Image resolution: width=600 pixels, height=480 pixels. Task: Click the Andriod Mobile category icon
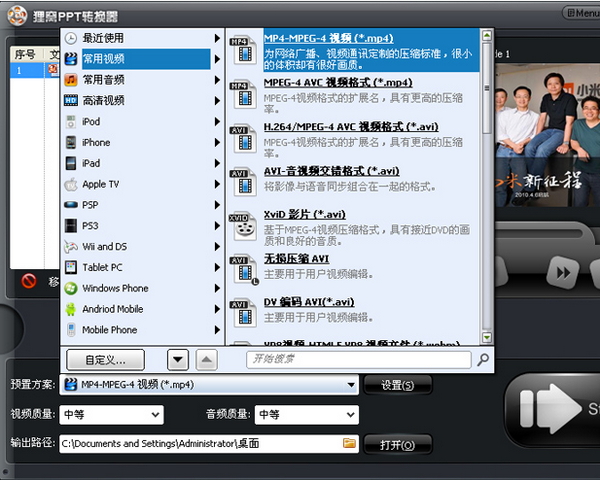pyautogui.click(x=71, y=309)
